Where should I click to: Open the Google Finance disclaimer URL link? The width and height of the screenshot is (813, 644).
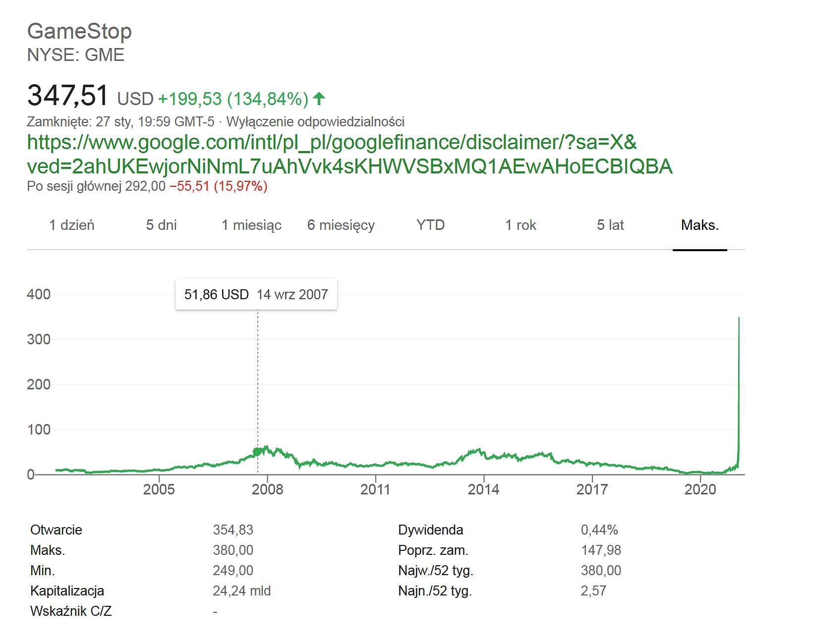349,154
